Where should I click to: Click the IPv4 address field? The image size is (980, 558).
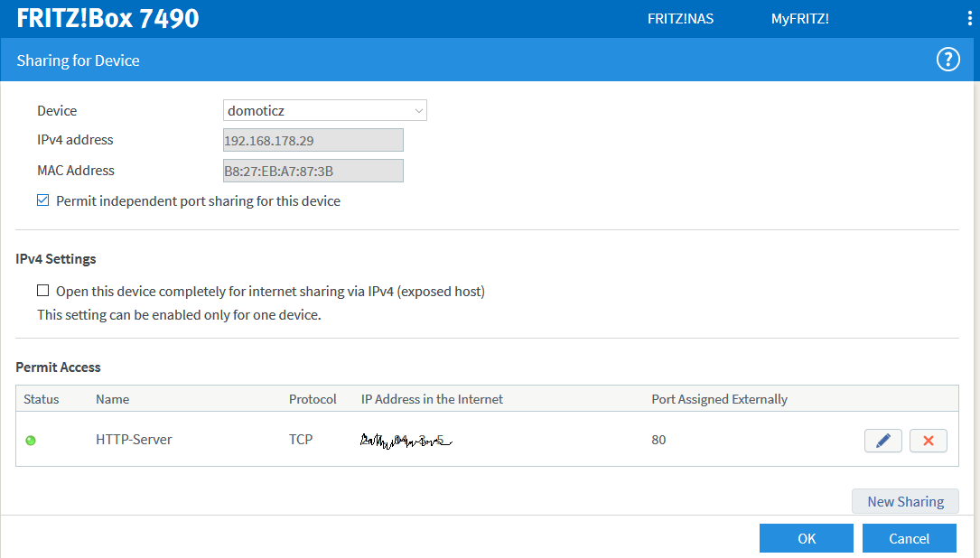[x=313, y=140]
